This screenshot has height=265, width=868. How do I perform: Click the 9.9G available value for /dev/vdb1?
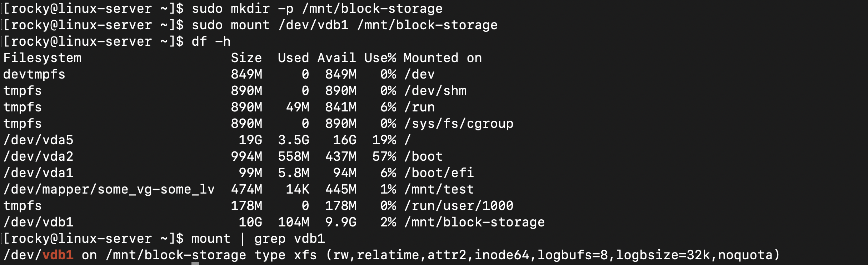click(340, 222)
